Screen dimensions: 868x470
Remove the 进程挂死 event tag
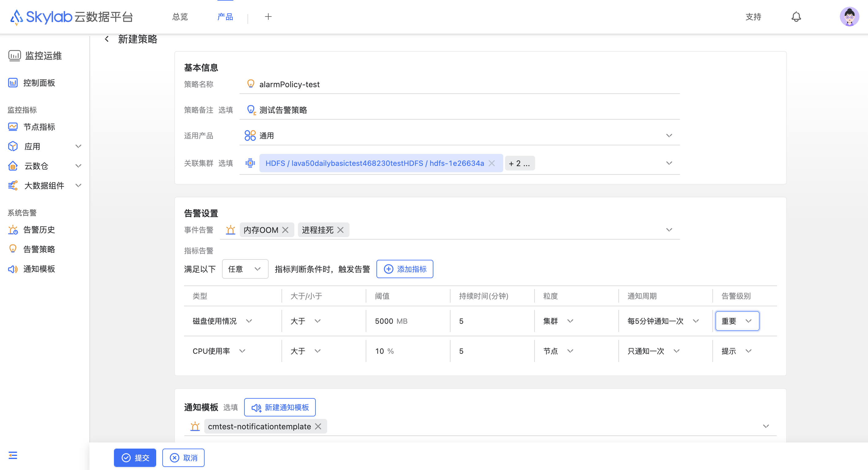point(340,230)
